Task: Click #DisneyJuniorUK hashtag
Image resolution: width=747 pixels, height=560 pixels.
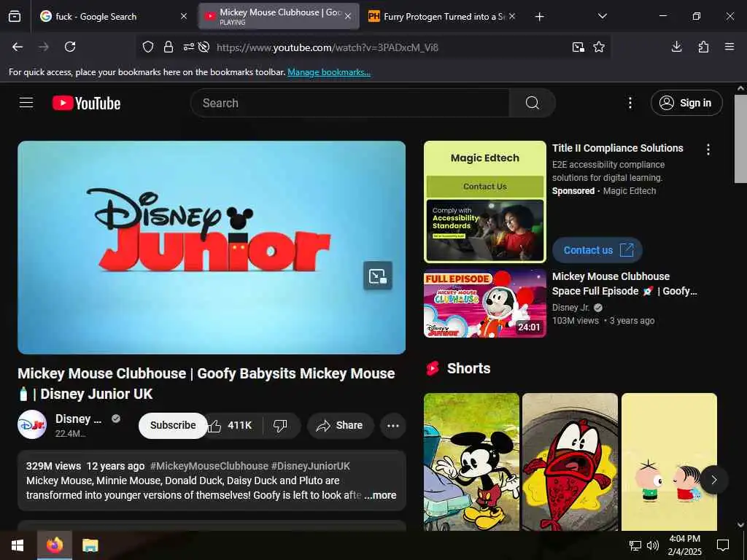Action: coord(311,466)
